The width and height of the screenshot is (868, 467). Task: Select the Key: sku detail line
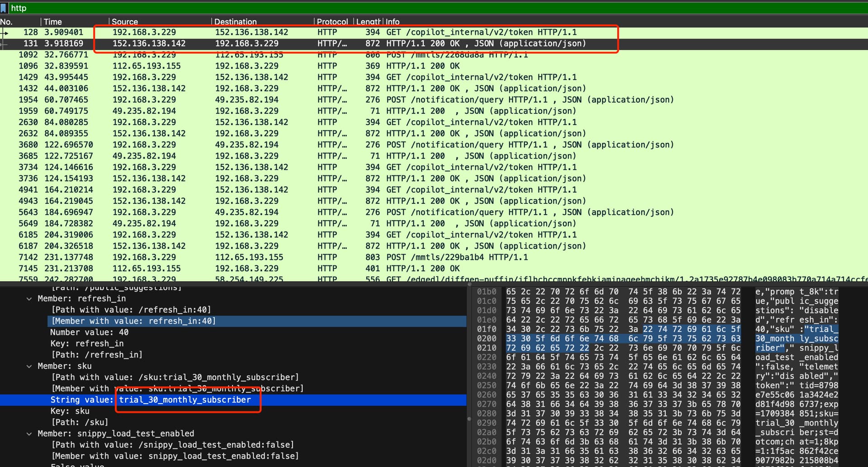click(70, 411)
